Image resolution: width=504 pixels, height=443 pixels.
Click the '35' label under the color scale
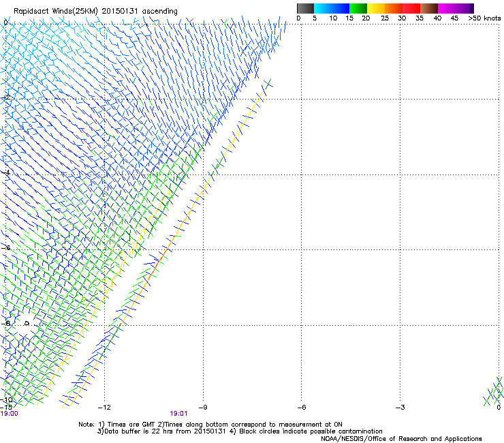coord(420,18)
